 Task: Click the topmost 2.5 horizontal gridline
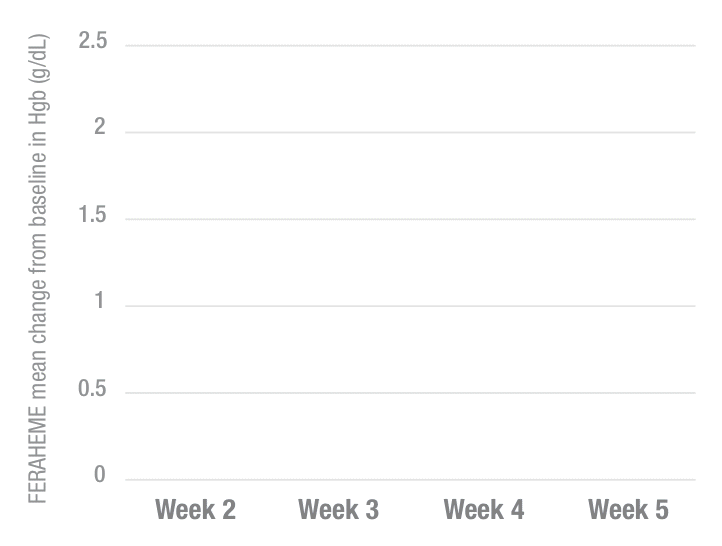click(x=410, y=45)
